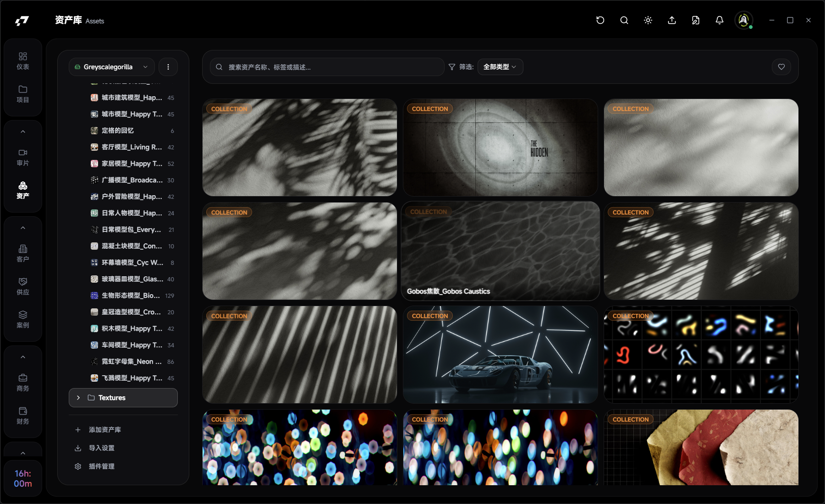Open the Greyscalegorilla library dropdown

pyautogui.click(x=111, y=67)
